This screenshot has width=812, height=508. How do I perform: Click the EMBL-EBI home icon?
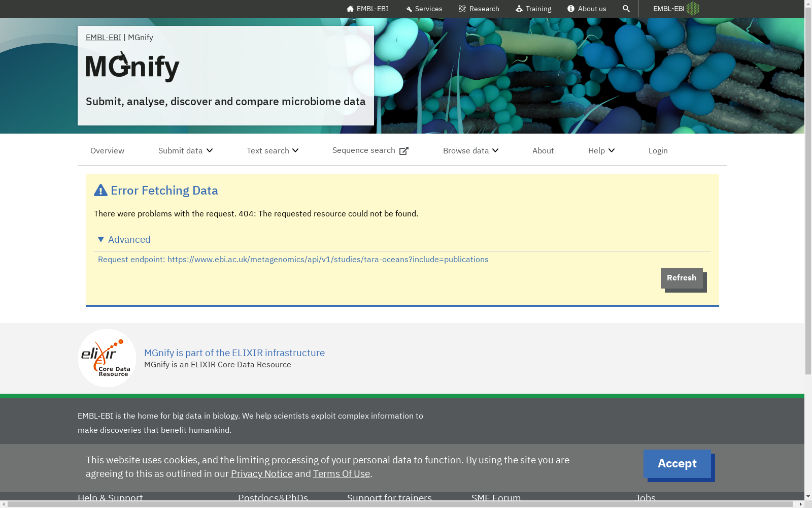click(350, 9)
